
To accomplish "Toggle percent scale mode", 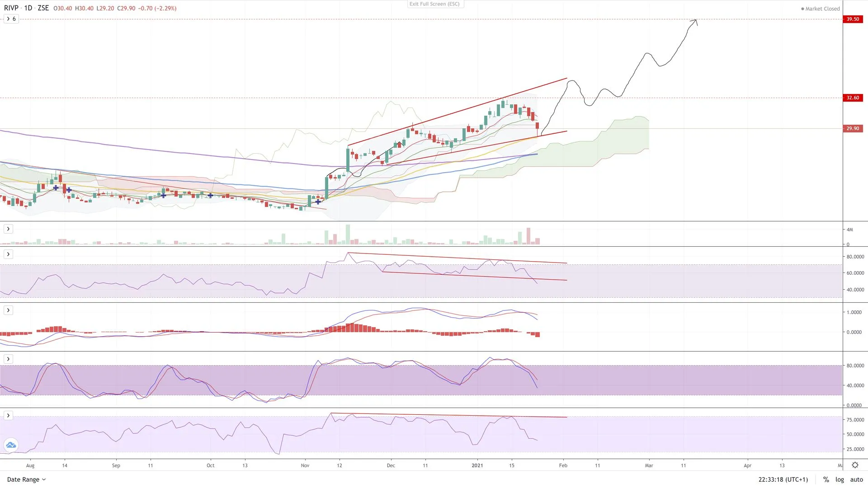I will point(826,479).
